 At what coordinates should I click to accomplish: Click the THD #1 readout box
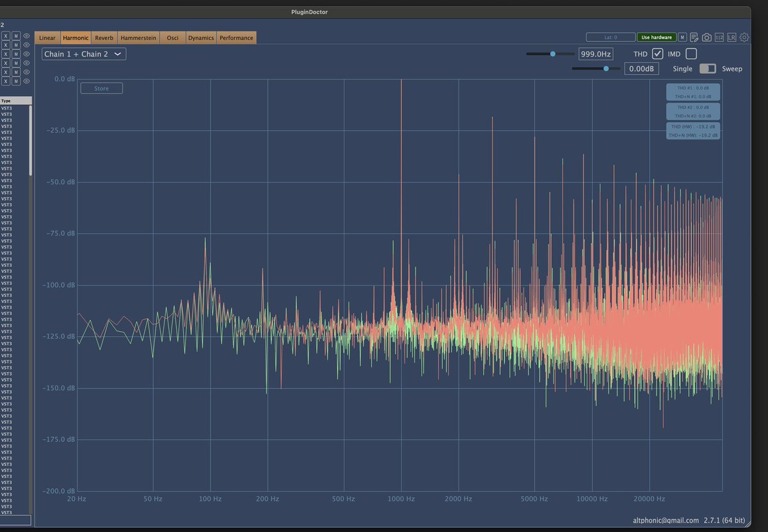693,92
